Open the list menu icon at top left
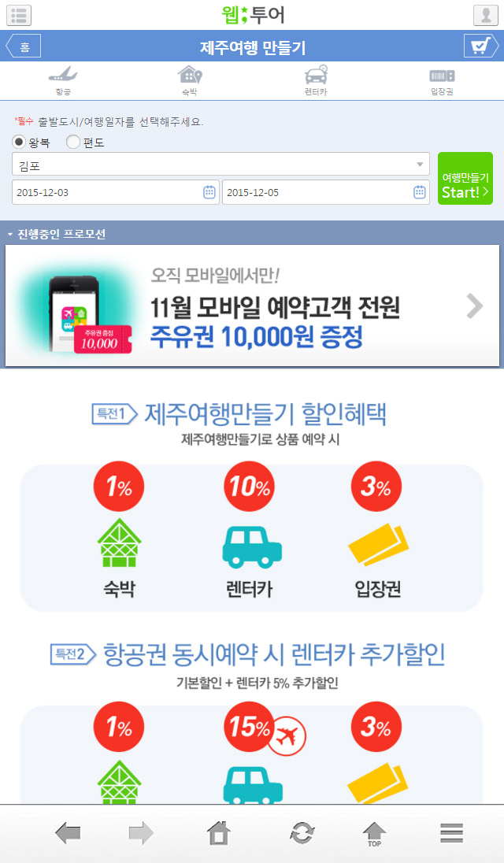Viewport: 504px width, 863px height. 19,15
